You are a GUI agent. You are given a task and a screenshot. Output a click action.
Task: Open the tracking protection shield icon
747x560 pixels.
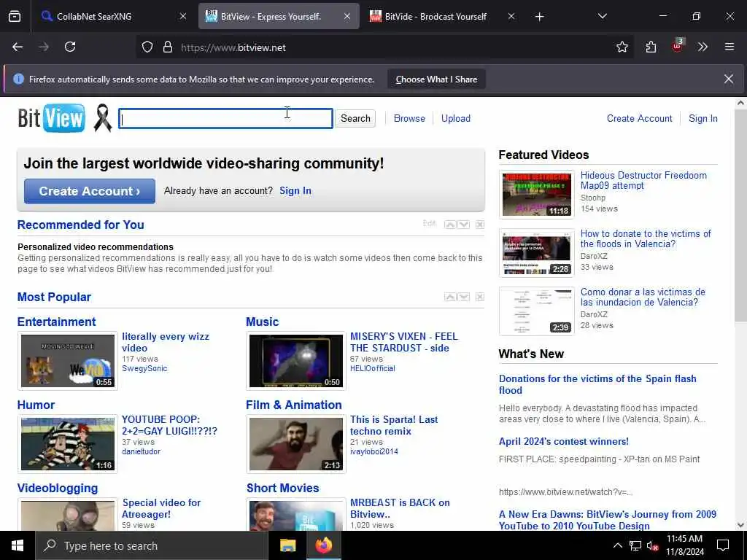click(x=147, y=47)
